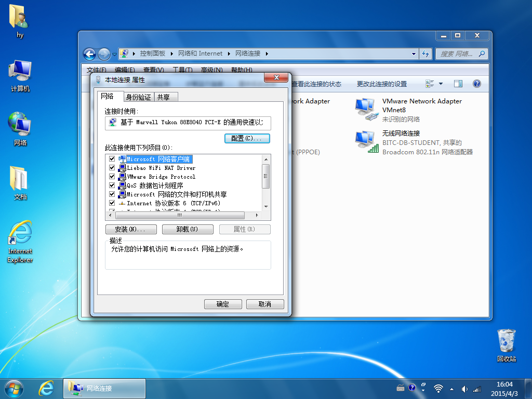The image size is (532, 399).
Task: Toggle Internet Protocol Version 6 checkbox
Action: click(x=112, y=203)
